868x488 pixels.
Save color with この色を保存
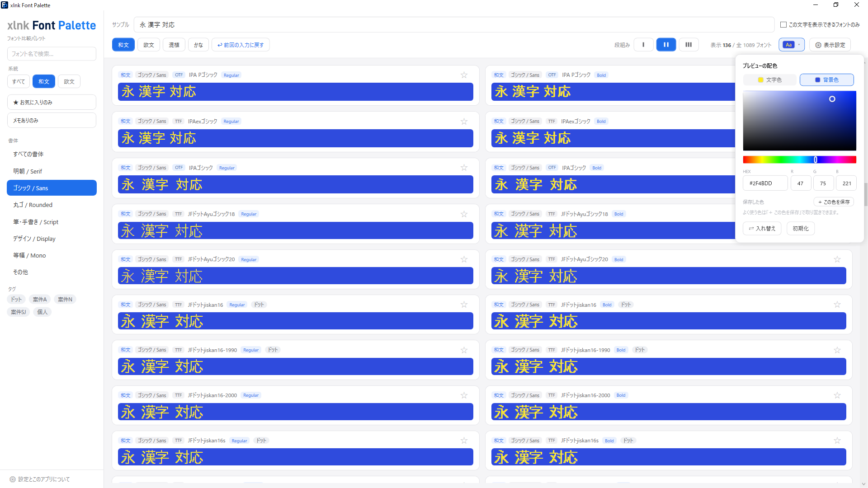(x=834, y=202)
